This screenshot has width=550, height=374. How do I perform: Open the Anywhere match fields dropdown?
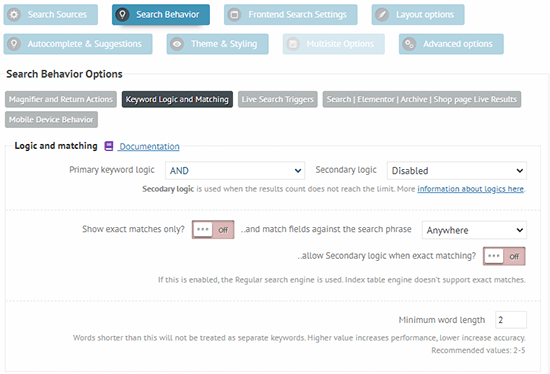474,230
